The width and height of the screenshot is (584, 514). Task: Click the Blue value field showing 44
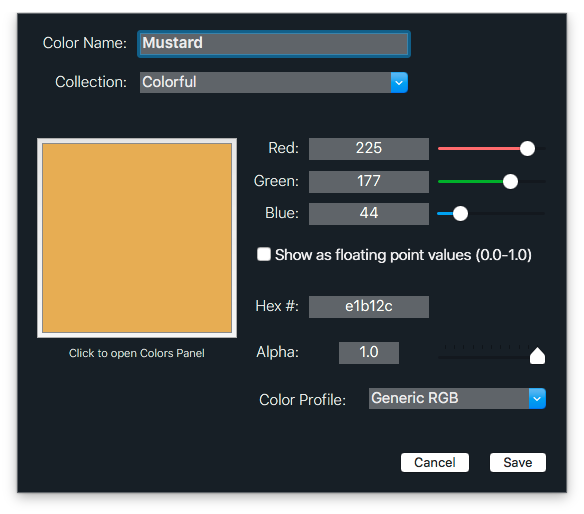369,213
